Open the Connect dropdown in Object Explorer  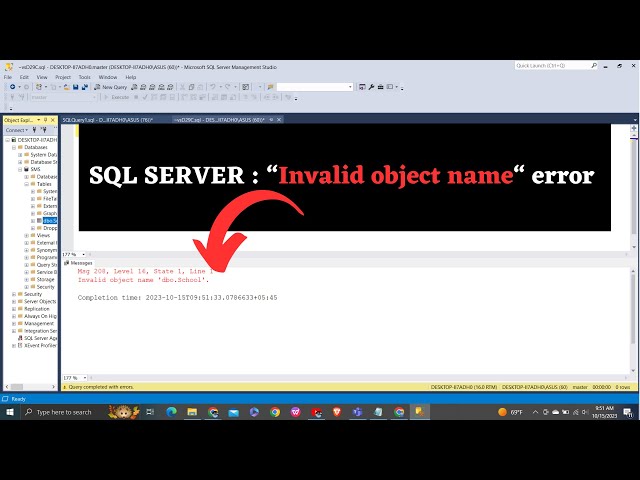coord(17,130)
